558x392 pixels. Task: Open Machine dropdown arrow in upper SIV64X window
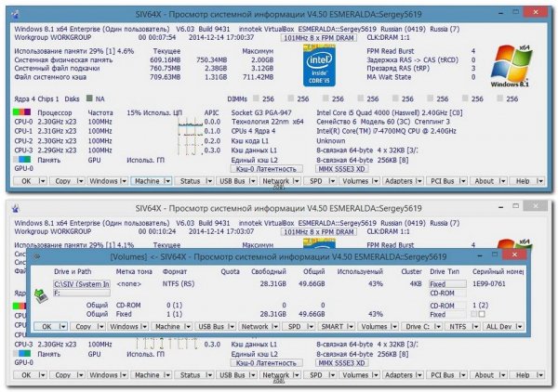(167, 181)
